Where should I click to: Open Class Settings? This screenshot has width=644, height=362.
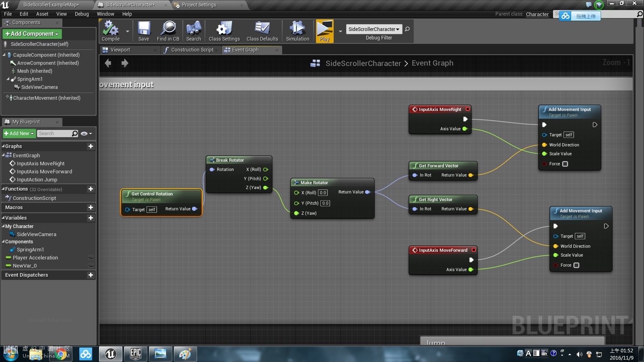[x=224, y=31]
